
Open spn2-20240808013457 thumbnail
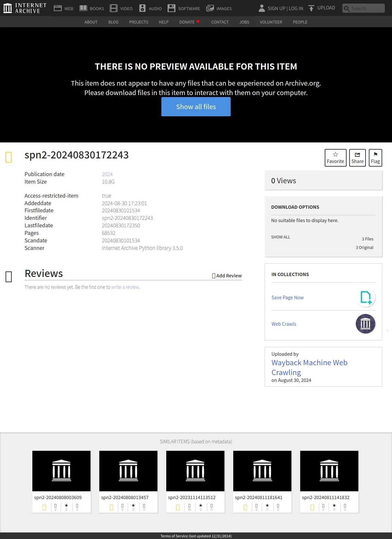point(128,471)
